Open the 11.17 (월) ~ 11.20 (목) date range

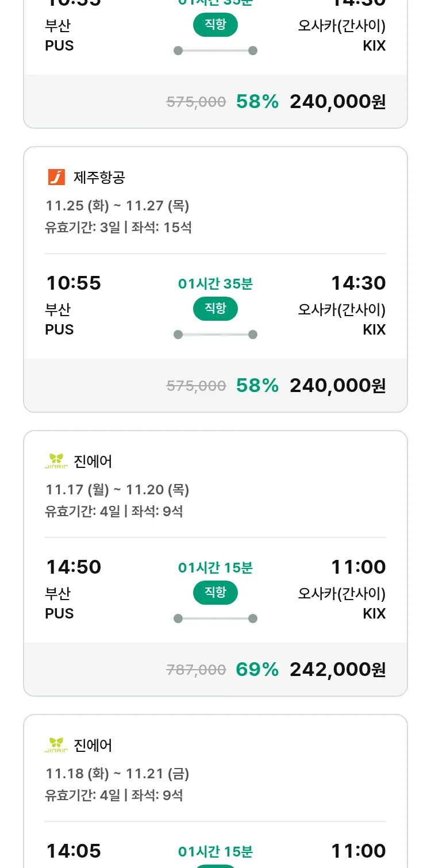(x=117, y=489)
